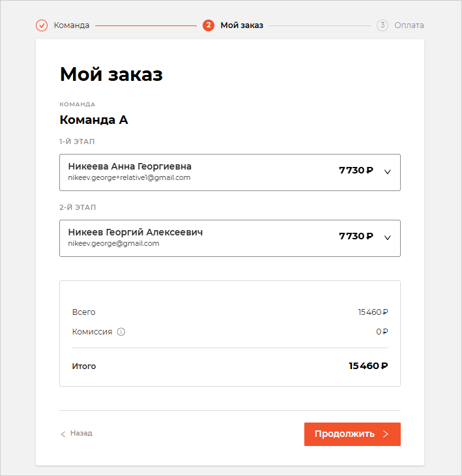Click the nikeev.george+relative1@gmail.com email
Screen dimensions: 462x476
[129, 177]
